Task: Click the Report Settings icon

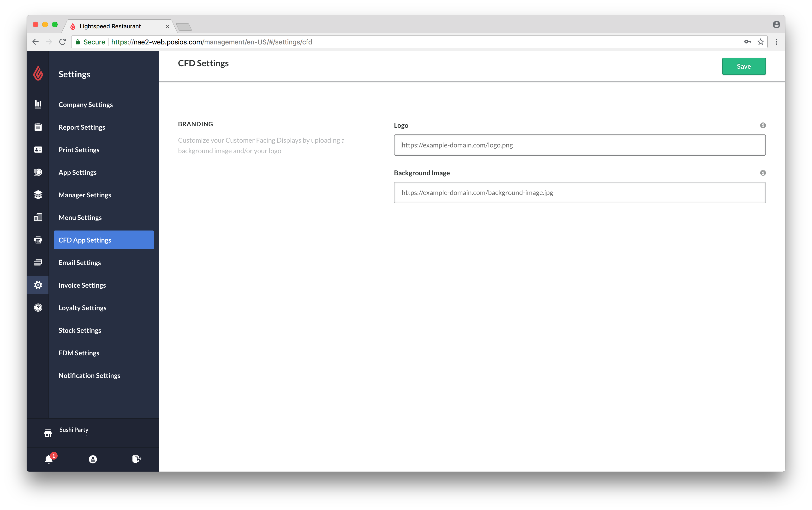Action: pyautogui.click(x=38, y=127)
